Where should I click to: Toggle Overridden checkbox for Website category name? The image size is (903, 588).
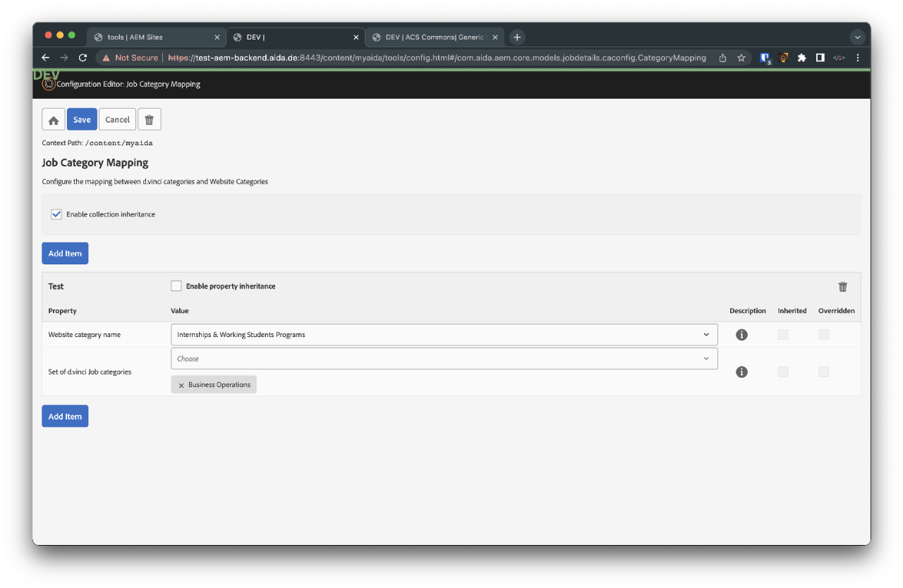pos(823,335)
